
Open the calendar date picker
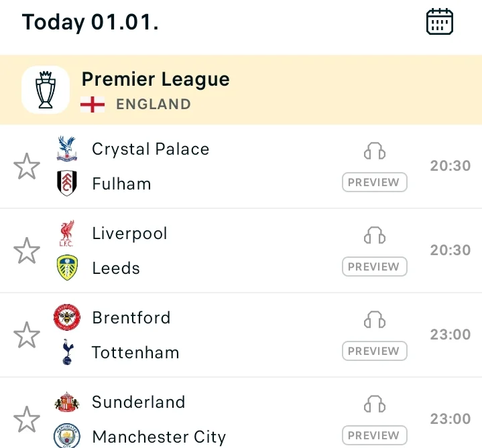coord(440,22)
